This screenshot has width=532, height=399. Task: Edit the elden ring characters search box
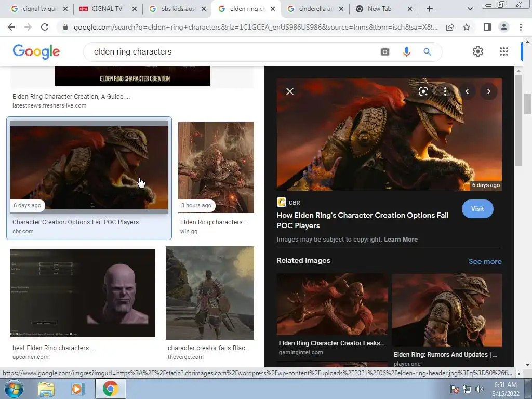pos(234,52)
